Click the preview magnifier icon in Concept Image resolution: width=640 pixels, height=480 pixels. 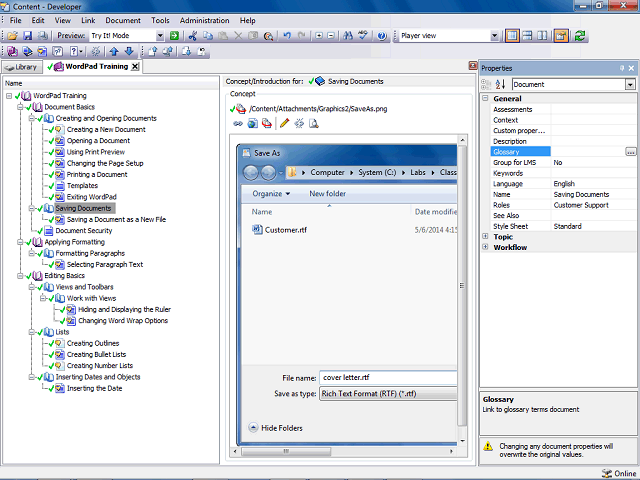pyautogui.click(x=314, y=123)
